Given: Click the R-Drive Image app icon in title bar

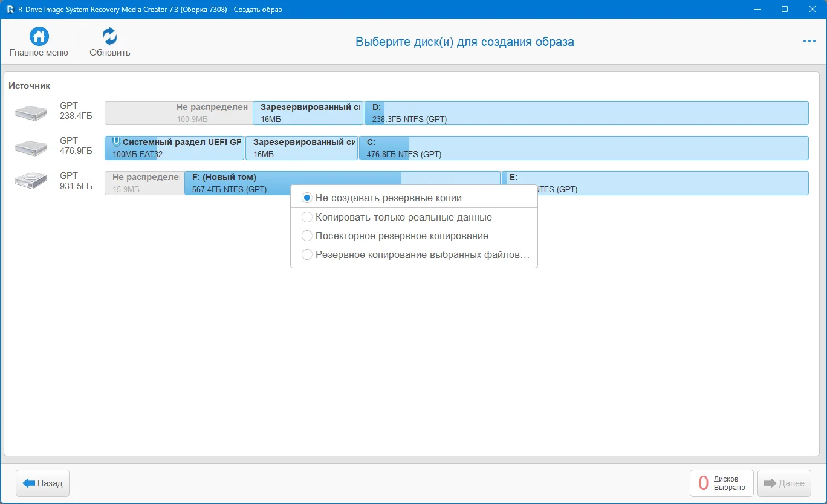Looking at the screenshot, I should tap(10, 10).
